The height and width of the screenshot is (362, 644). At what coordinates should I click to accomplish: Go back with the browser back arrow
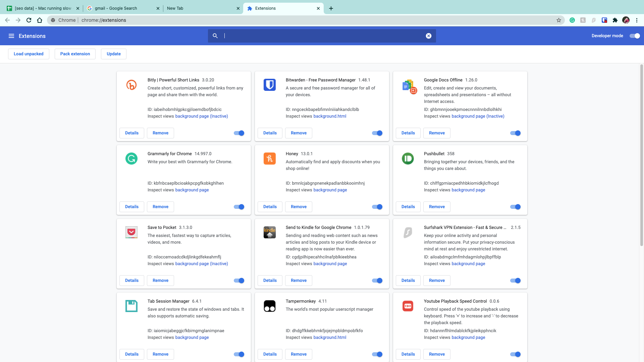point(7,20)
